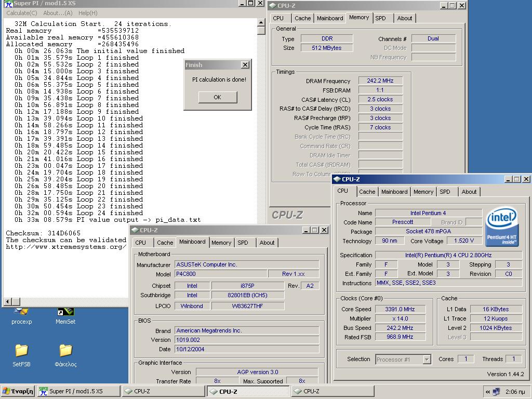
Task: Click the AGP version 3.0 field
Action: click(x=257, y=372)
